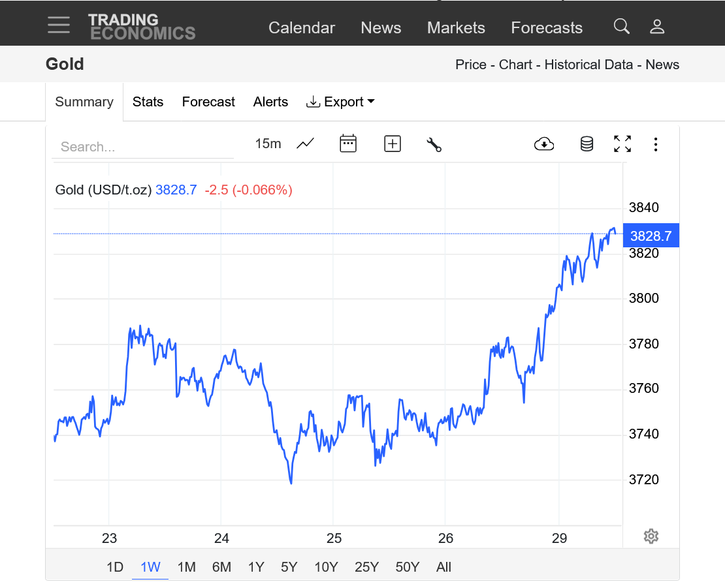
Task: Expand chart to fullscreen
Action: (x=622, y=144)
